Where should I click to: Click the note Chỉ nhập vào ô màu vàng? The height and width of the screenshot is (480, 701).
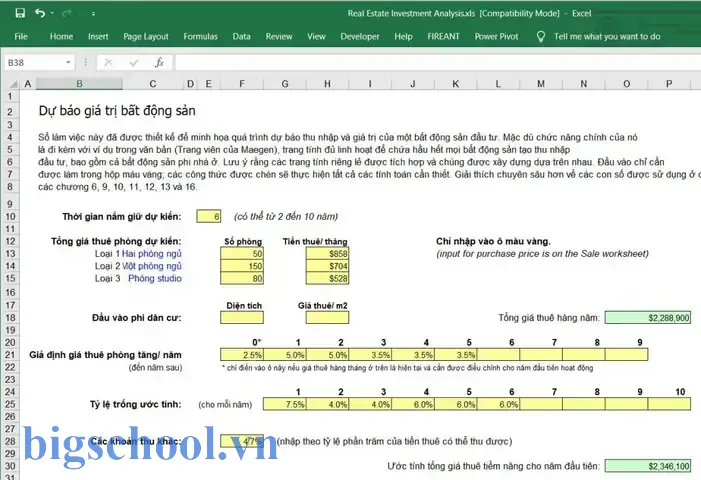[493, 241]
